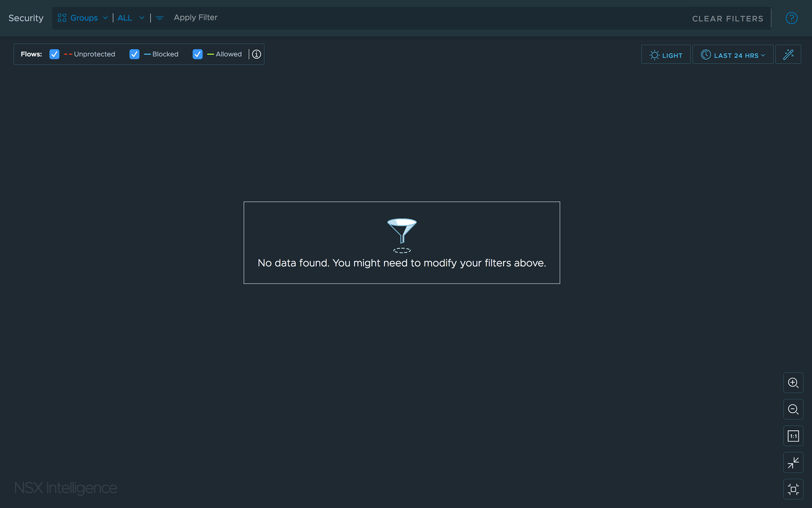The width and height of the screenshot is (812, 508).
Task: Click the 'No data found' message text
Action: [401, 263]
